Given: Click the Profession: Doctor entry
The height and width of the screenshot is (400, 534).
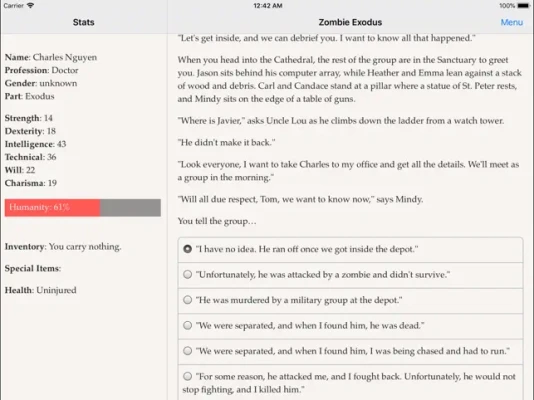Looking at the screenshot, I should click(42, 70).
